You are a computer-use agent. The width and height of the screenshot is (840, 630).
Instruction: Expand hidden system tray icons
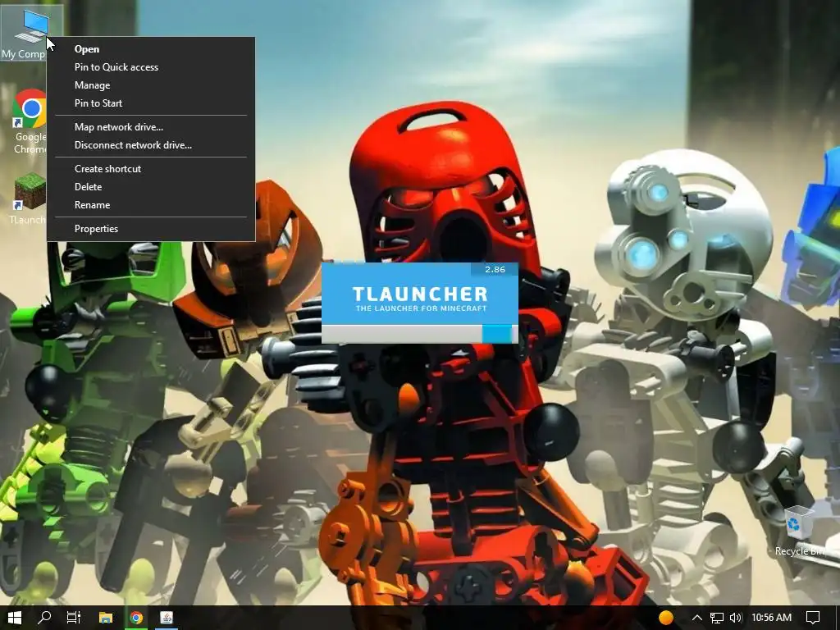pos(696,618)
